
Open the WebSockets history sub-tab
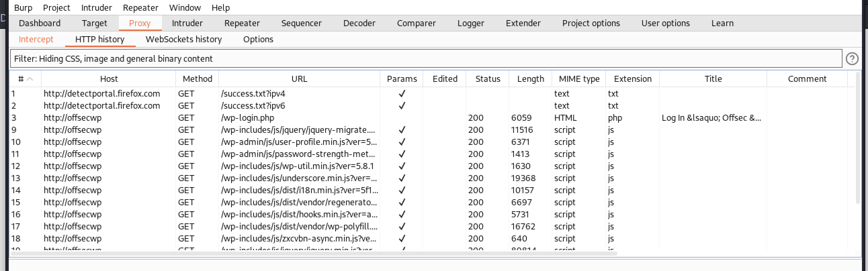coord(184,39)
